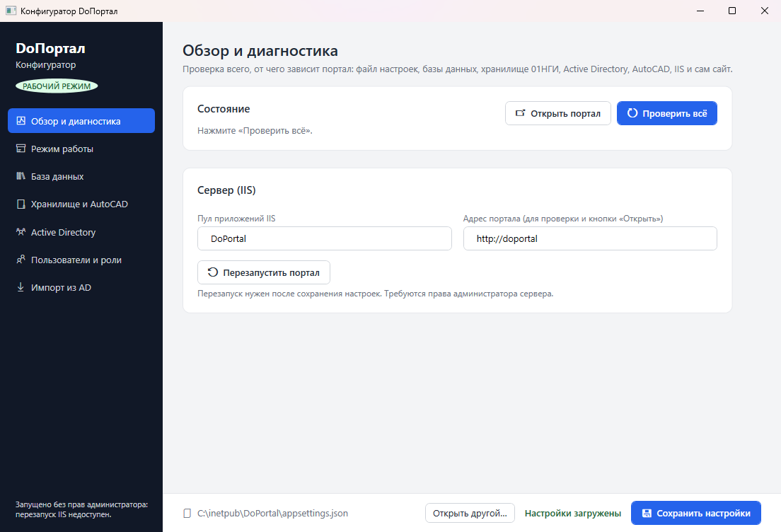Click the Запущено без прав администратора notice
Screen dimensions: 781x532
(x=81, y=509)
